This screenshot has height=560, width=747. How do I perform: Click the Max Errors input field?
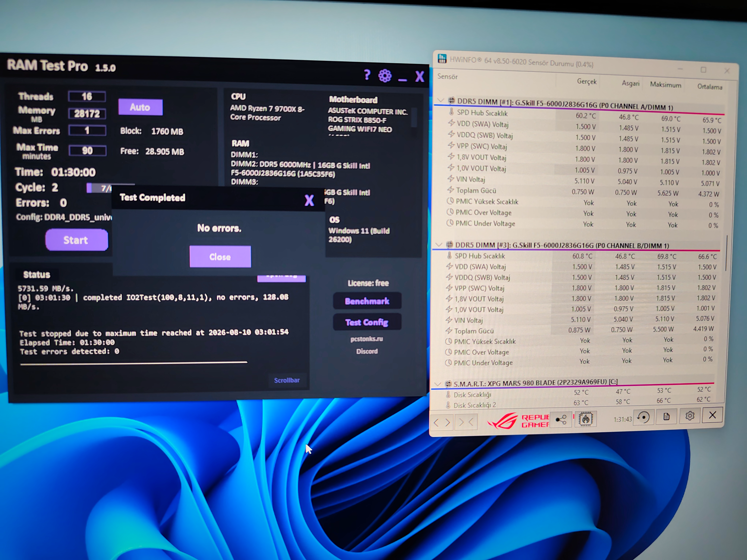(x=87, y=130)
